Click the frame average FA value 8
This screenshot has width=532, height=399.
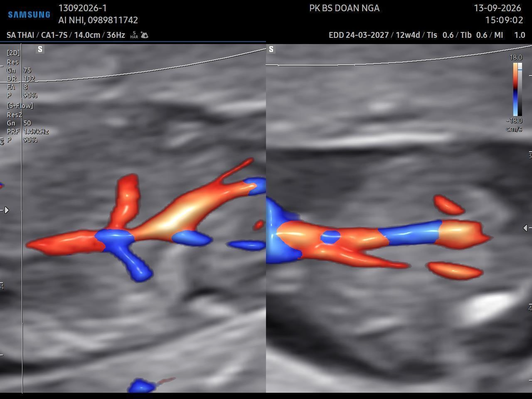click(25, 87)
